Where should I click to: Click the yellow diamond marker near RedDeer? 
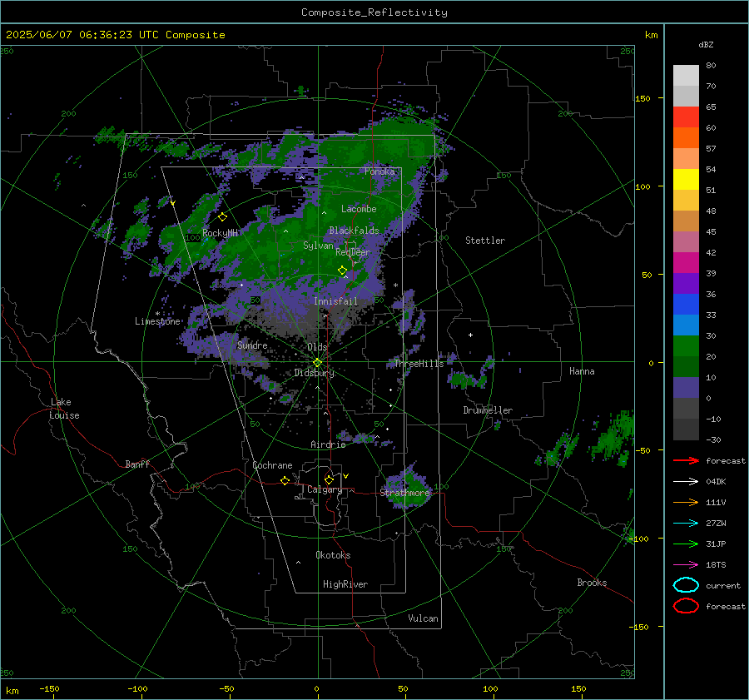coord(342,271)
